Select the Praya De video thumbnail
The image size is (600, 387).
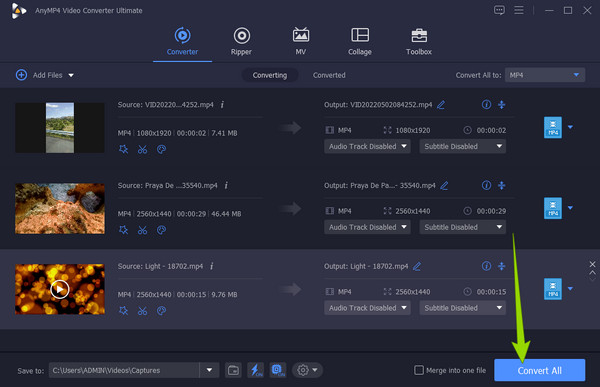tap(60, 208)
